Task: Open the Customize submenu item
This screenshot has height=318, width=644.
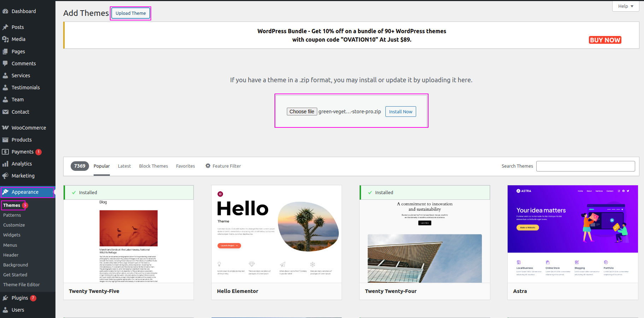Action: (14, 225)
